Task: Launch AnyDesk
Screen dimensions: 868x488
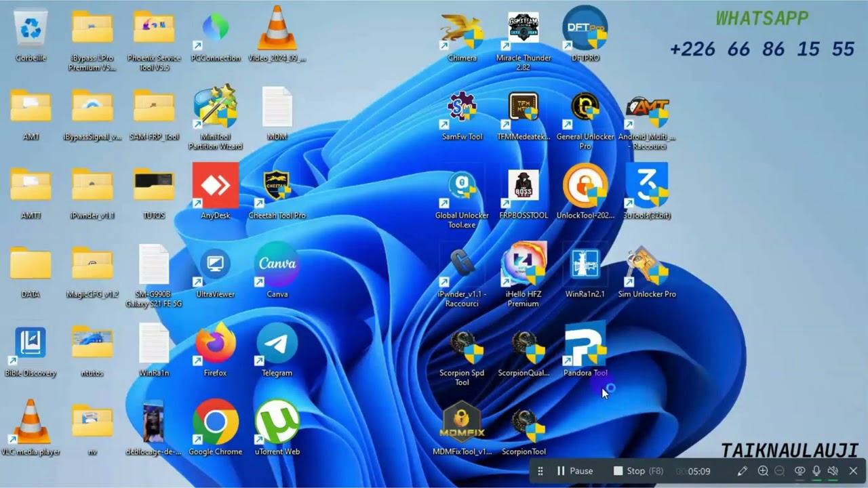Action: [216, 186]
